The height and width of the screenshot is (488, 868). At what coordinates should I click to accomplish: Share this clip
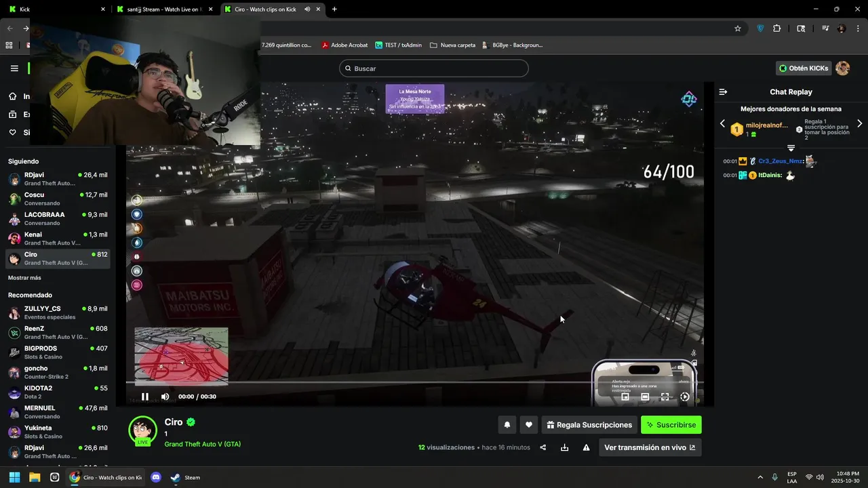543,447
